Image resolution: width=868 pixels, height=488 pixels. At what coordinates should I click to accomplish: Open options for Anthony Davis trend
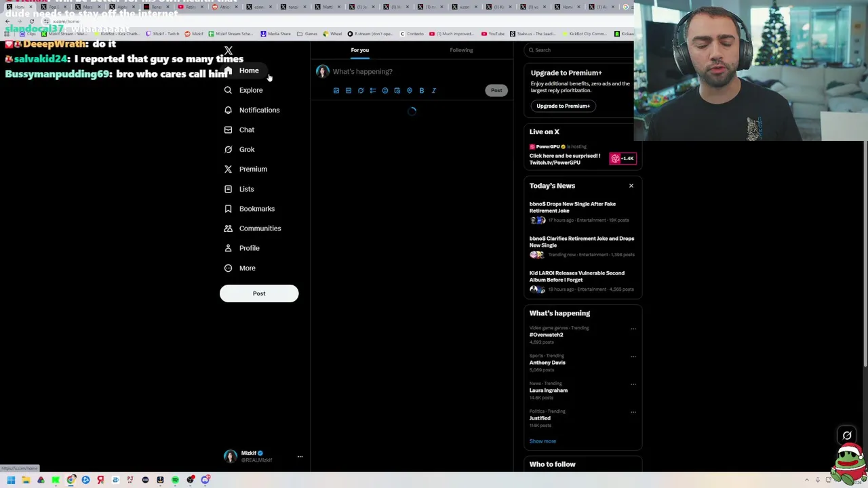point(633,357)
